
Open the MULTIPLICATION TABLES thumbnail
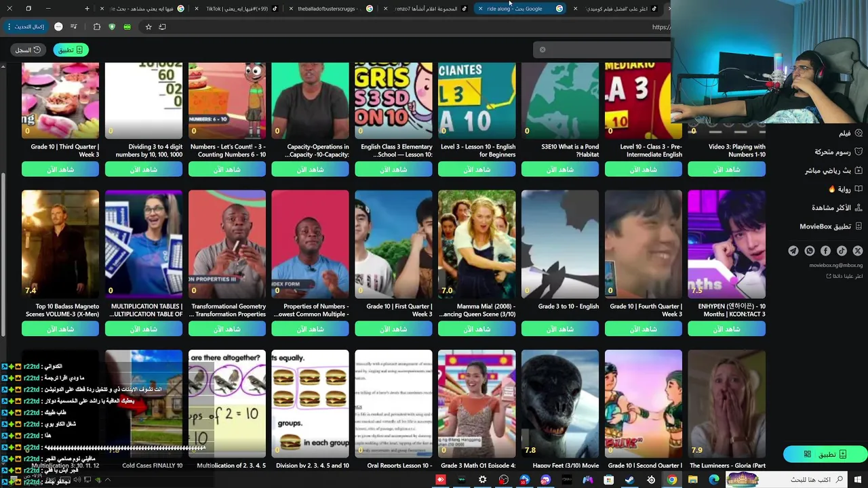coord(144,244)
